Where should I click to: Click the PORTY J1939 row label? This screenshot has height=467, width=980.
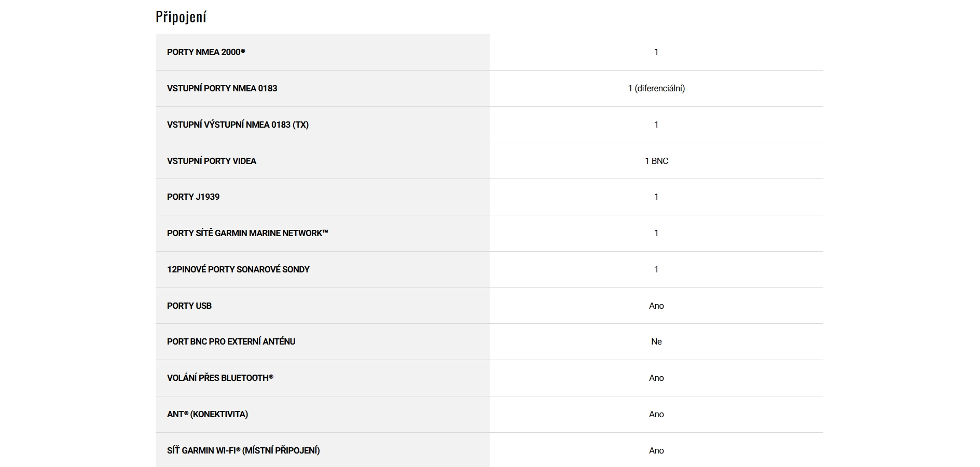click(x=193, y=197)
